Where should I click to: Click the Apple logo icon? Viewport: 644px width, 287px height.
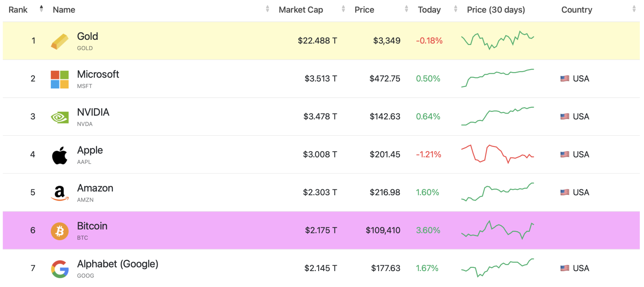[x=60, y=155]
